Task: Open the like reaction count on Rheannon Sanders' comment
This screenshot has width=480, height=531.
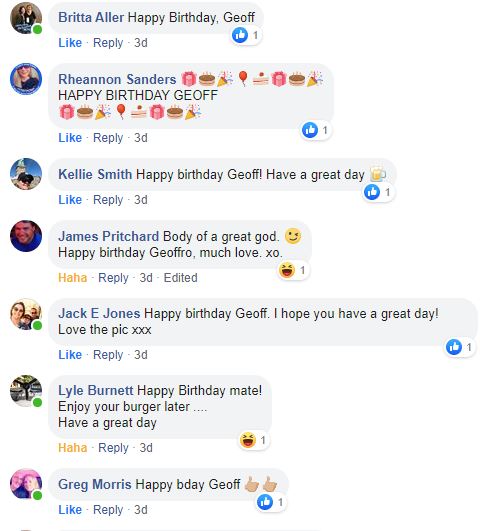Action: (x=316, y=130)
